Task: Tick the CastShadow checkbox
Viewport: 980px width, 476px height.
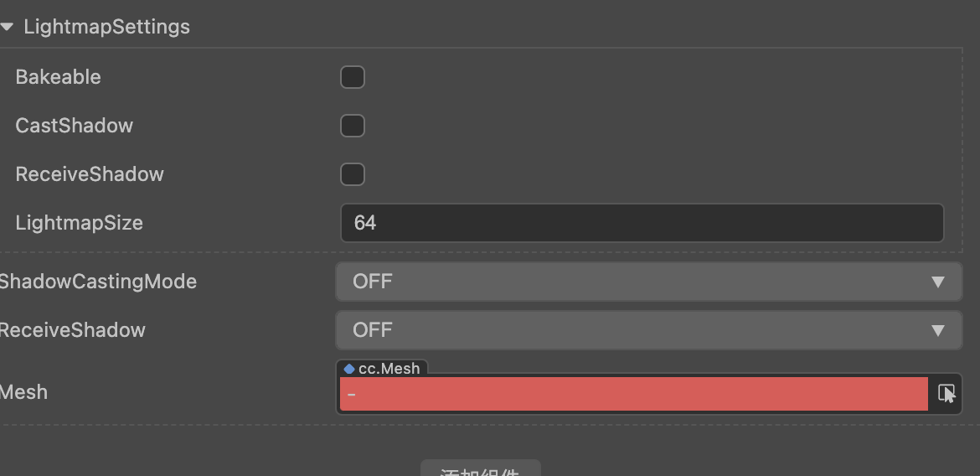Action: click(353, 126)
